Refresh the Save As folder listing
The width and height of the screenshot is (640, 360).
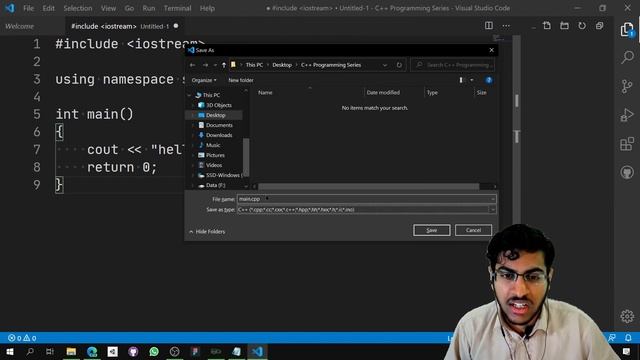coord(399,65)
